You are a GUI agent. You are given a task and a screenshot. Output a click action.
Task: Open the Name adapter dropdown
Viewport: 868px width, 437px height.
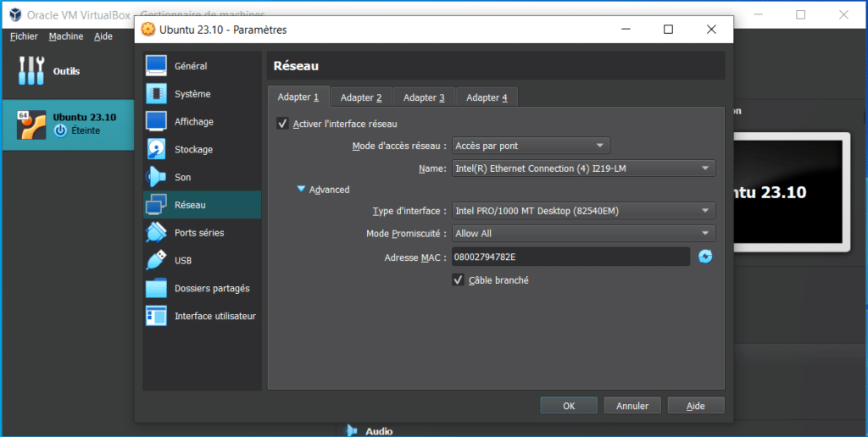(x=583, y=168)
